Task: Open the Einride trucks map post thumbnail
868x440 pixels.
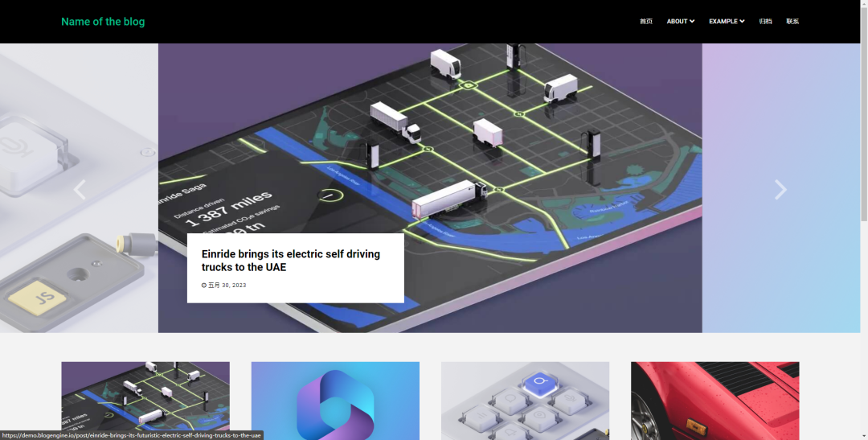Action: point(145,401)
